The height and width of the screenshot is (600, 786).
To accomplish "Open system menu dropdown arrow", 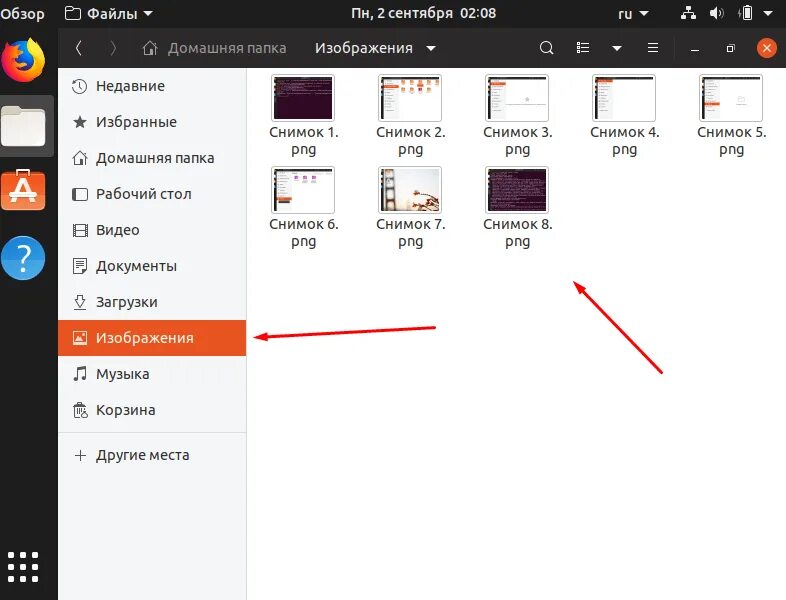I will tap(768, 14).
